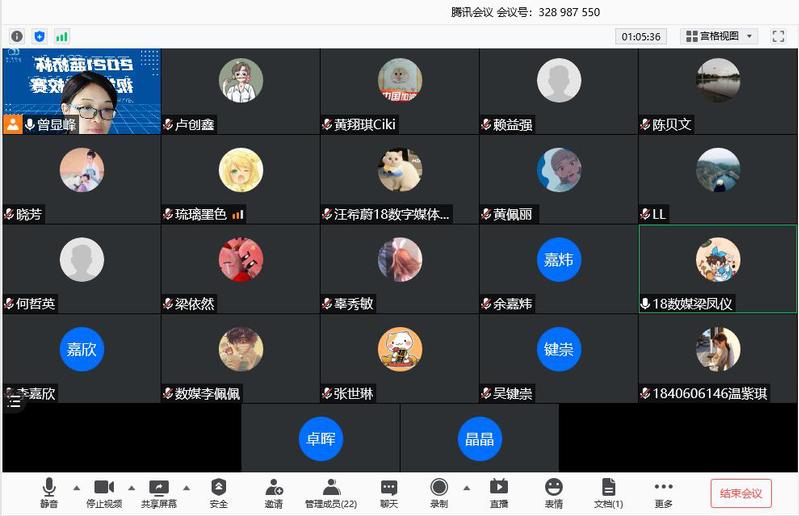
Task: Click the red 结束会议 button
Action: (741, 493)
